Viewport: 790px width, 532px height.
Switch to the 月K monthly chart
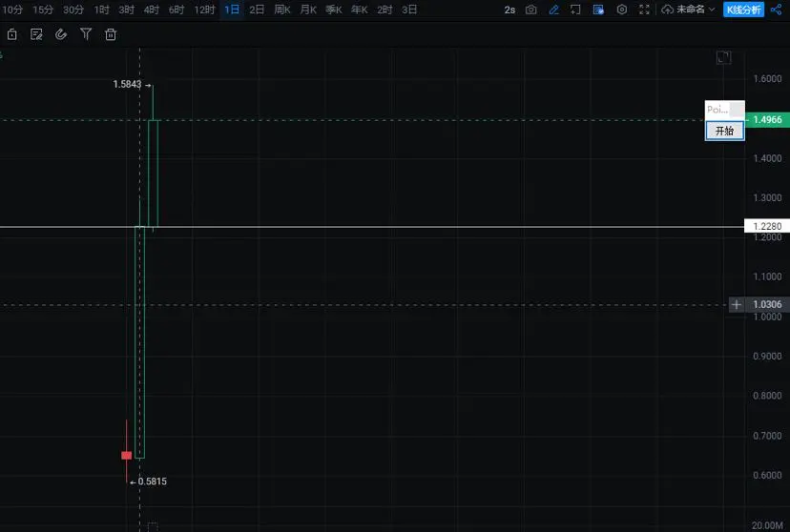[308, 10]
